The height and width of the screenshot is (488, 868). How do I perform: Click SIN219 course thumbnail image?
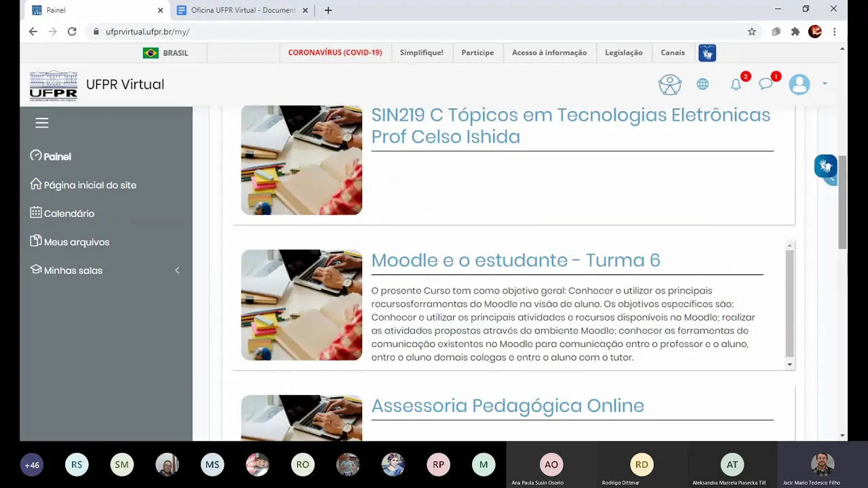coord(302,160)
